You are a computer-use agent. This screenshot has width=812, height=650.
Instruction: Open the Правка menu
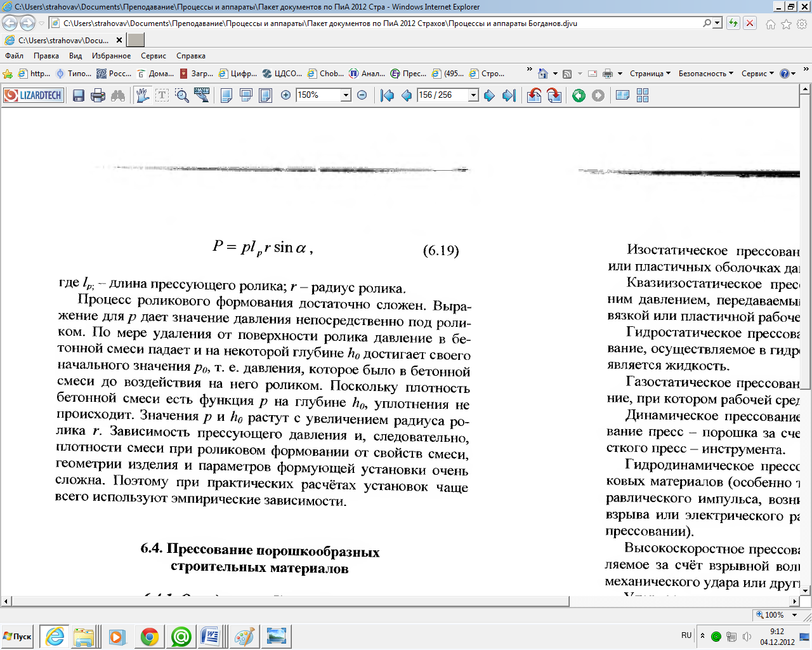pos(46,56)
